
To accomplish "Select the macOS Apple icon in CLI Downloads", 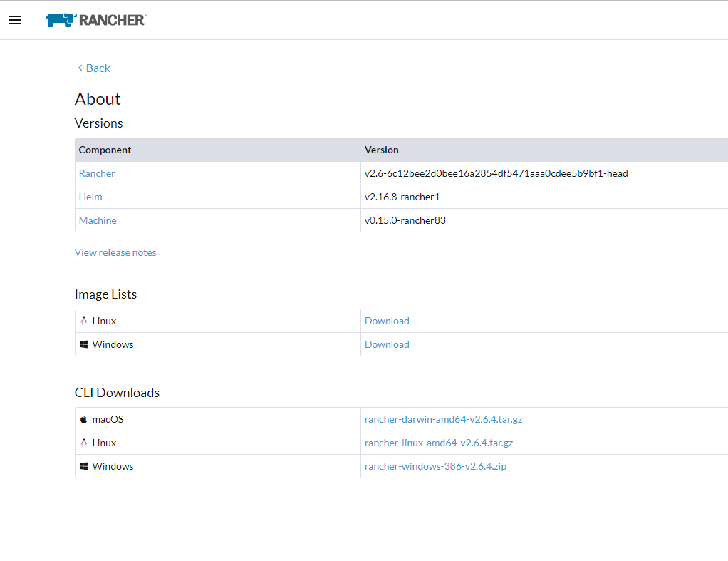I will pyautogui.click(x=83, y=419).
